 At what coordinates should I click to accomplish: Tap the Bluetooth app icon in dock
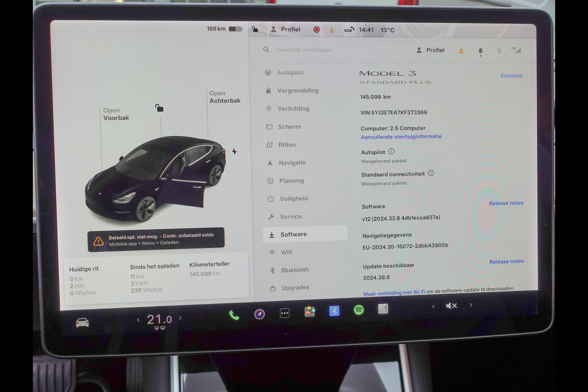[x=334, y=311]
